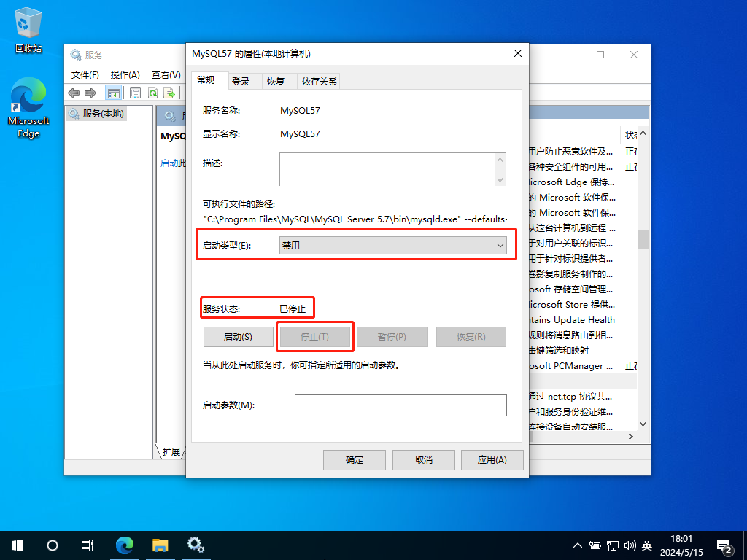
Task: Open the Windows Start menu
Action: [18, 545]
